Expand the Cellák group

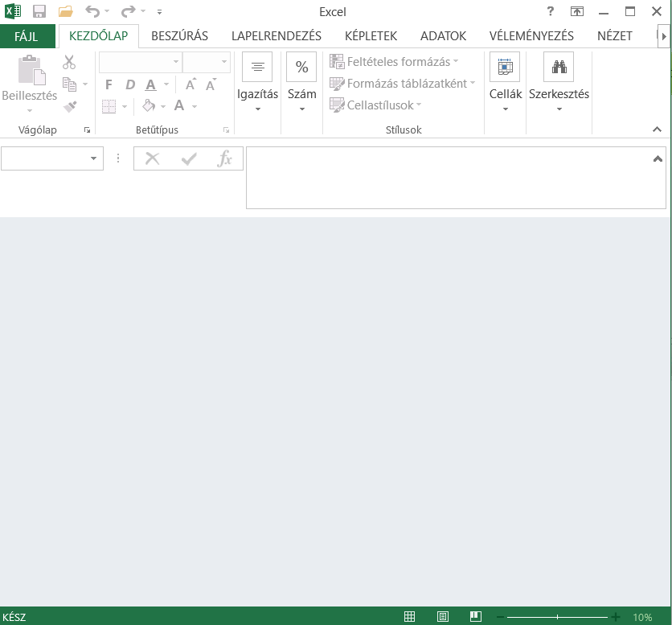tap(506, 82)
